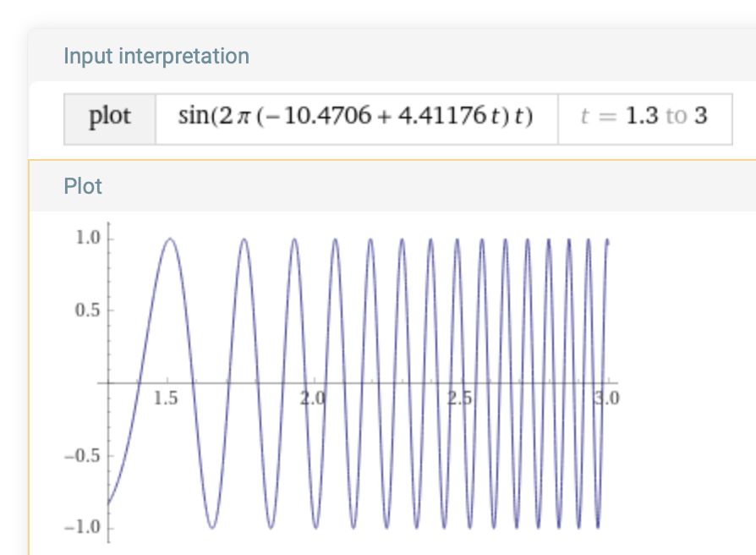Click the 0.5 label on the y-axis

87,310
